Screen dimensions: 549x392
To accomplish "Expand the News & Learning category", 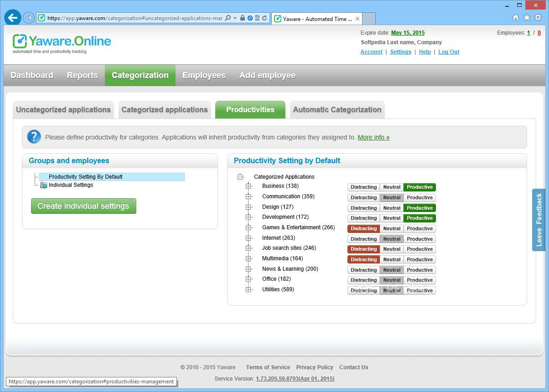I will [x=249, y=269].
